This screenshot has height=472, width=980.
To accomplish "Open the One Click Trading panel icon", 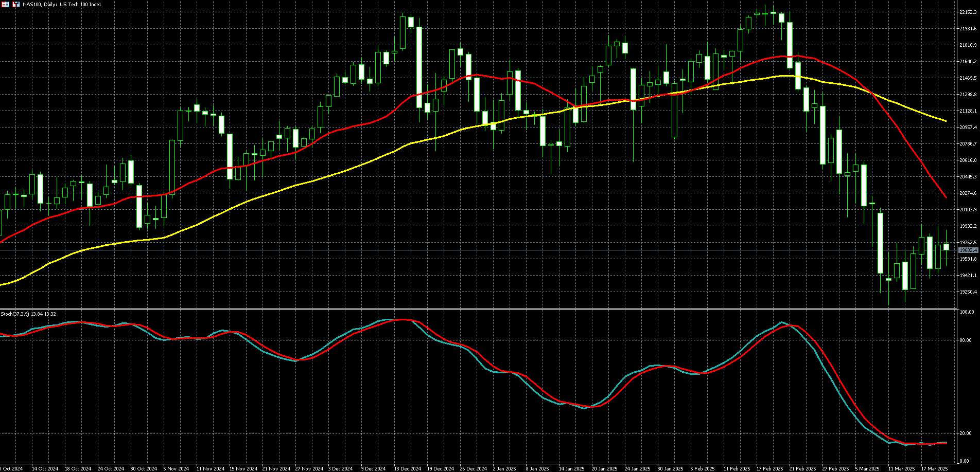I will tap(16, 4).
